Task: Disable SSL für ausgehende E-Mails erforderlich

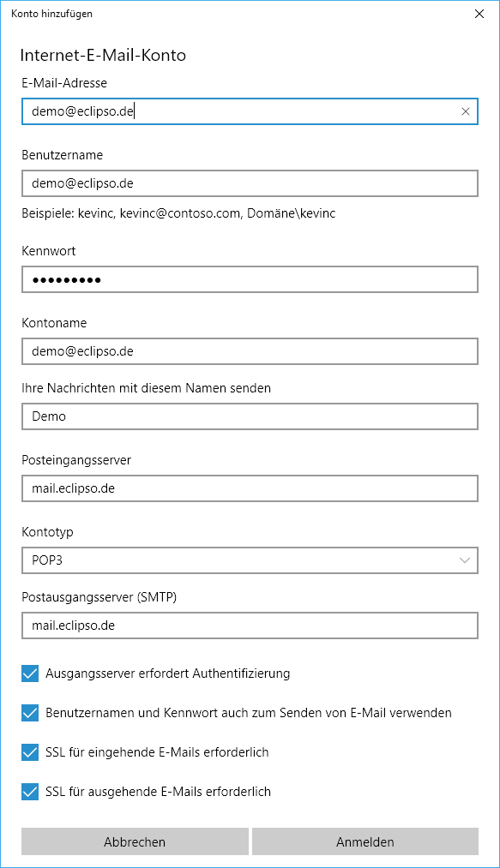Action: (x=30, y=792)
